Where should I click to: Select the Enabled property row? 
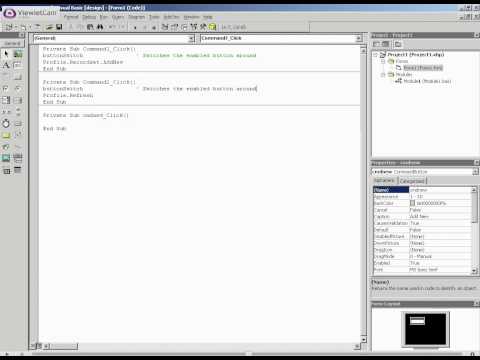(422, 263)
